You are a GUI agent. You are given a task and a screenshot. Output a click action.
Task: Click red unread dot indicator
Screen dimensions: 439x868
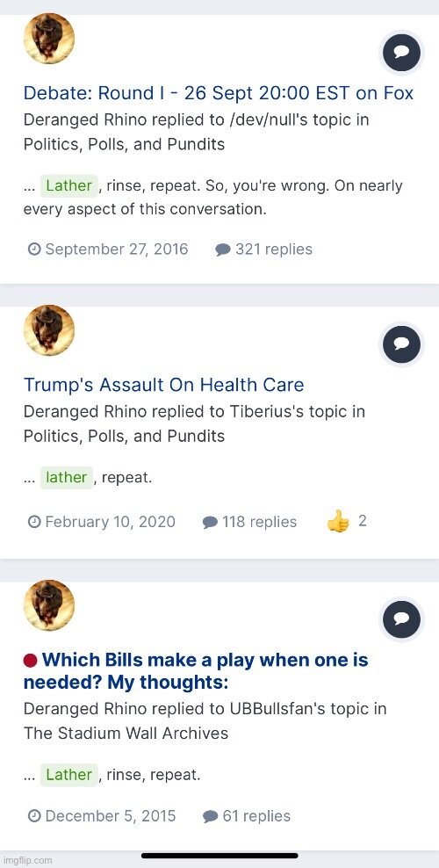click(31, 660)
